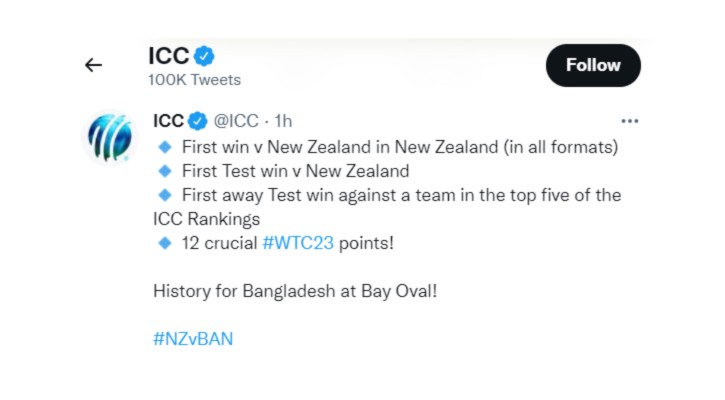Click the verified badge beside the header ICC title
Screen dimensions: 725x400
pyautogui.click(x=204, y=56)
